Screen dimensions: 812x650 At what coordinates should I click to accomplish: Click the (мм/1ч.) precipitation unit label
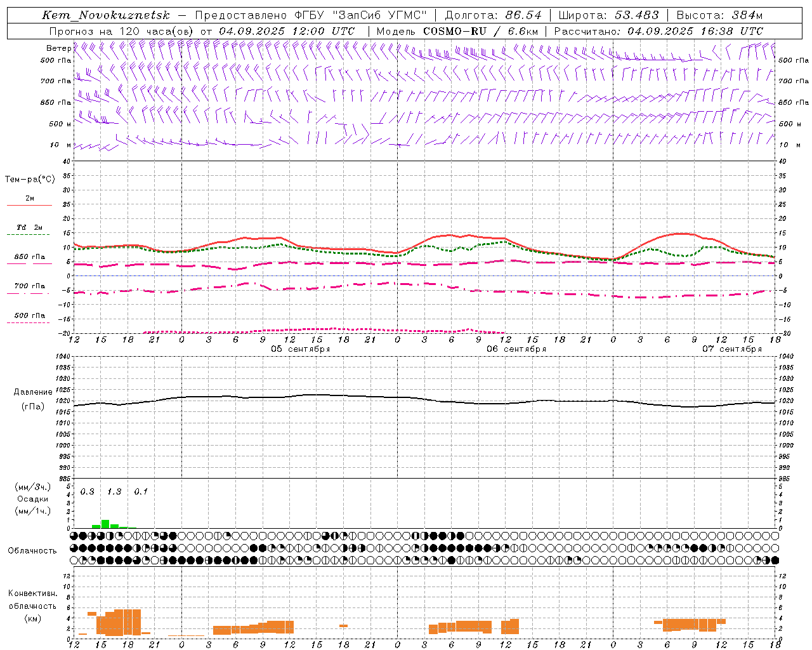(x=33, y=511)
